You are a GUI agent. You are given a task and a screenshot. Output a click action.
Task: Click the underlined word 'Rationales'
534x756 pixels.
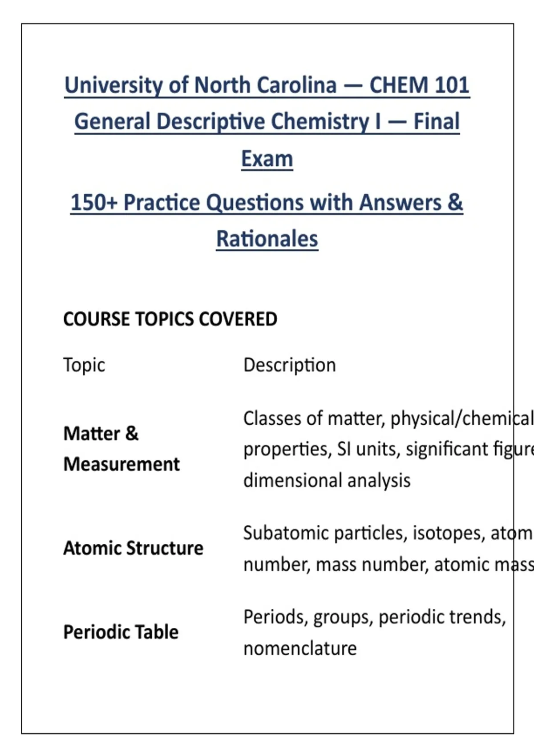coord(267,239)
